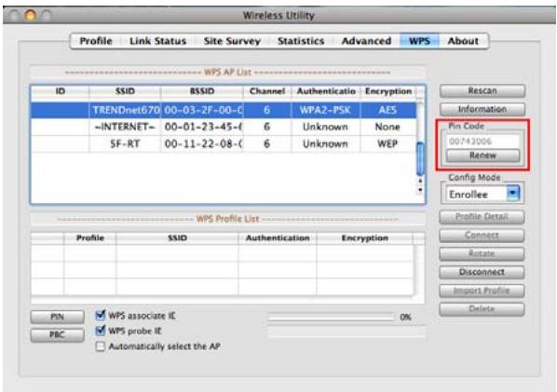
Task: Click the WPS progress bar at 0%
Action: (x=331, y=318)
